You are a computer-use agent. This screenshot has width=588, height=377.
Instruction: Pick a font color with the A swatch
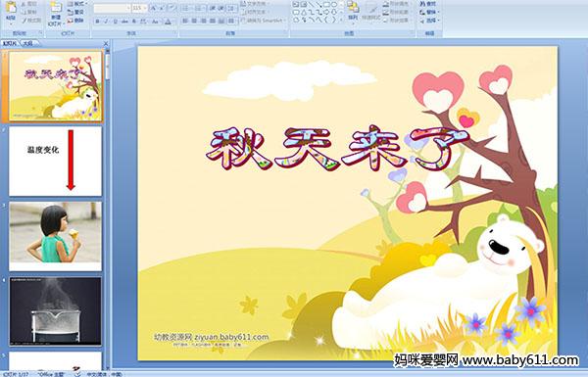tap(169, 22)
